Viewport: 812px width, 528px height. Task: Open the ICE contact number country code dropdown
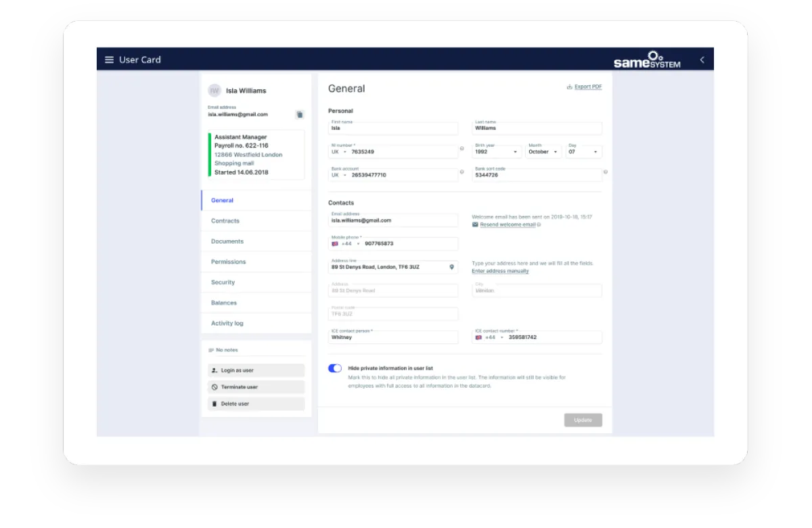tap(495, 337)
